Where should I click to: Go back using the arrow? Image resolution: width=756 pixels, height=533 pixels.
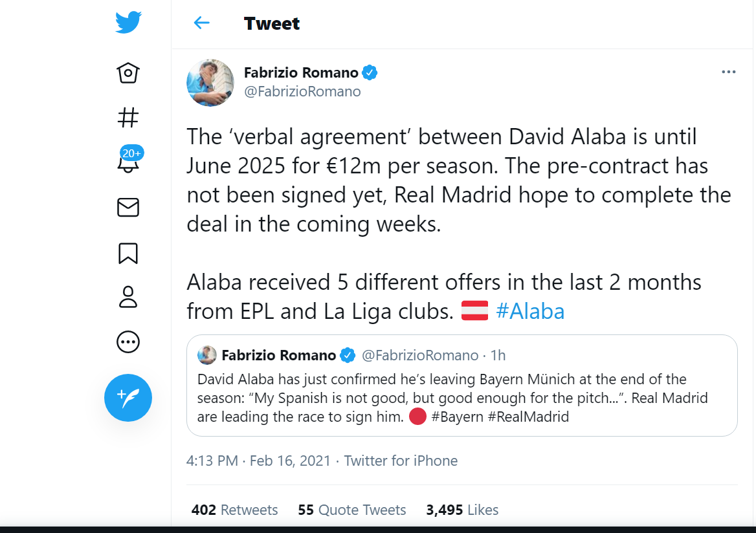coord(201,23)
